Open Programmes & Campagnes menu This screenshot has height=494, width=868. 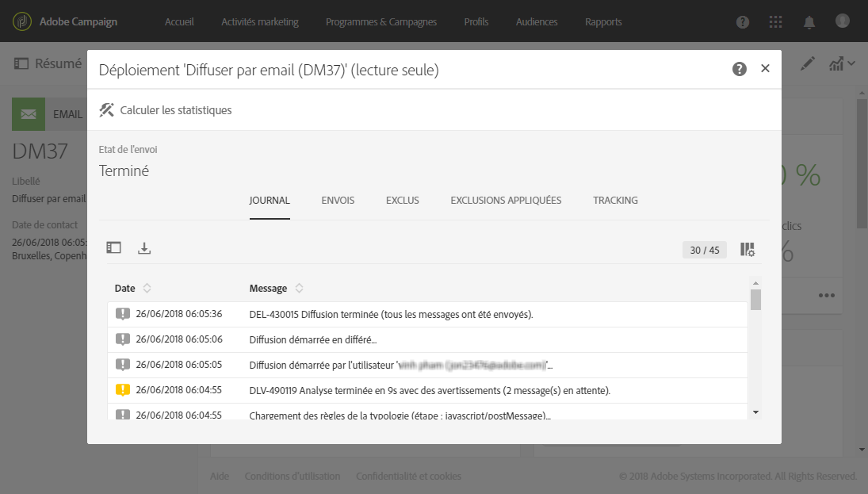pyautogui.click(x=380, y=22)
